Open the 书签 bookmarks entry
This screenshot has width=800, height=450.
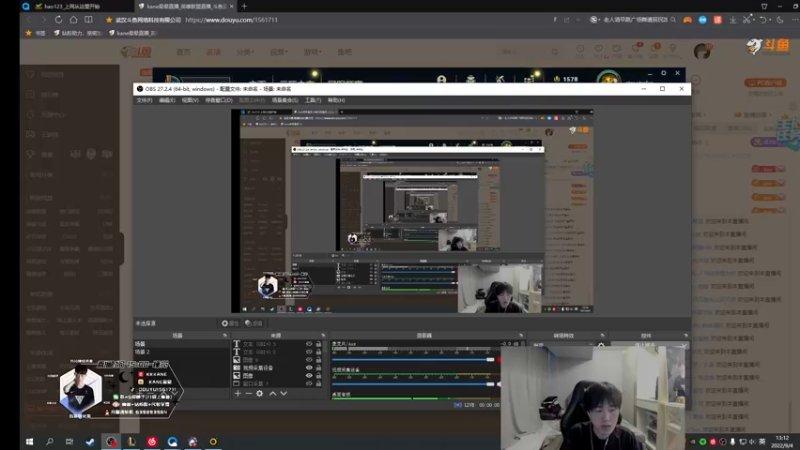36,33
